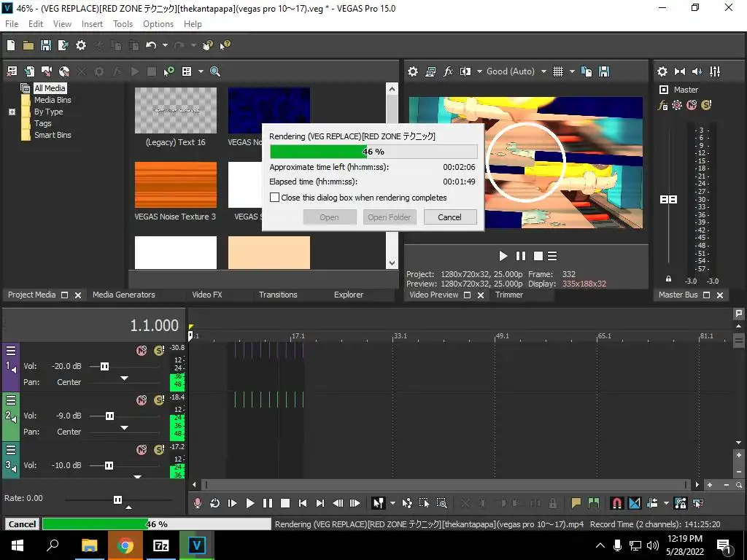This screenshot has height=560, width=747.
Task: Pause the video preview
Action: click(x=521, y=256)
